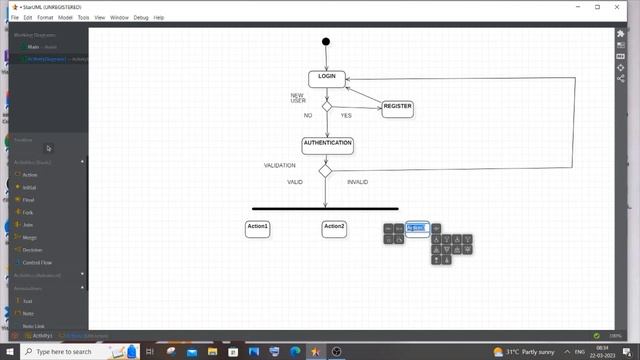The image size is (640, 360).
Task: Select the LOGIN action node
Action: [x=327, y=79]
